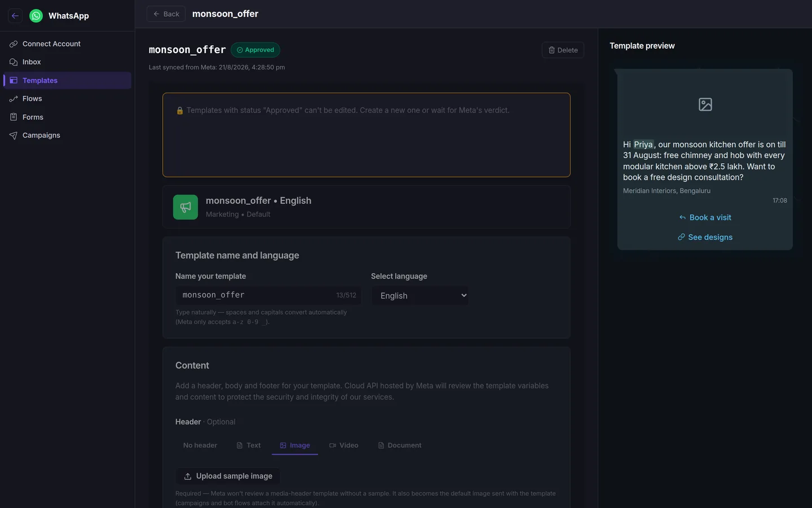This screenshot has height=508, width=812.
Task: Click the Template preview heading
Action: tap(642, 46)
